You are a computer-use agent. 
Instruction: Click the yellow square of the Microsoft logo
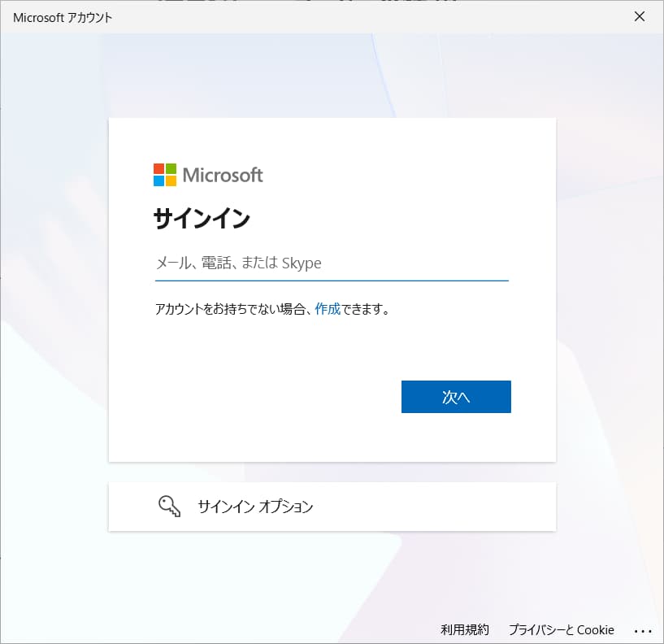(x=171, y=181)
